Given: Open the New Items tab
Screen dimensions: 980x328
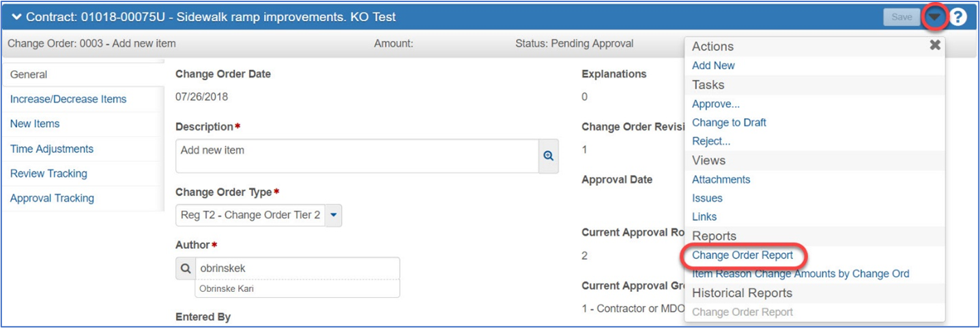Looking at the screenshot, I should (x=35, y=124).
